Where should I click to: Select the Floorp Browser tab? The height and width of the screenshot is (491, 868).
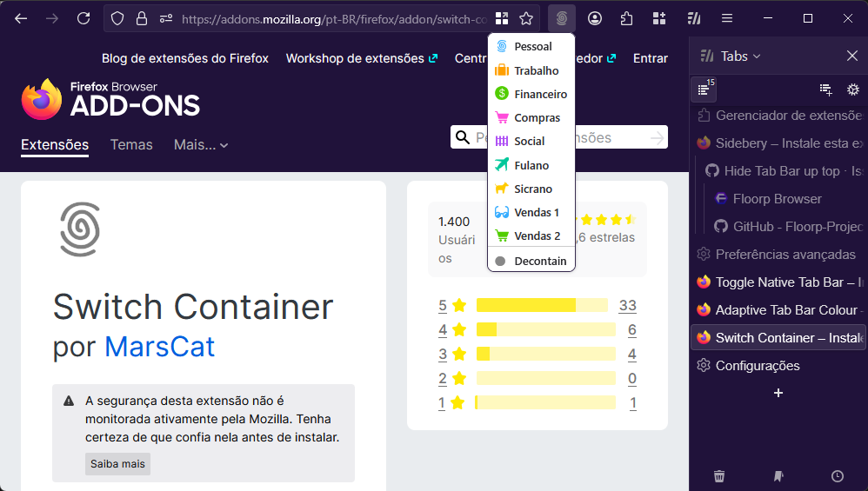point(787,198)
